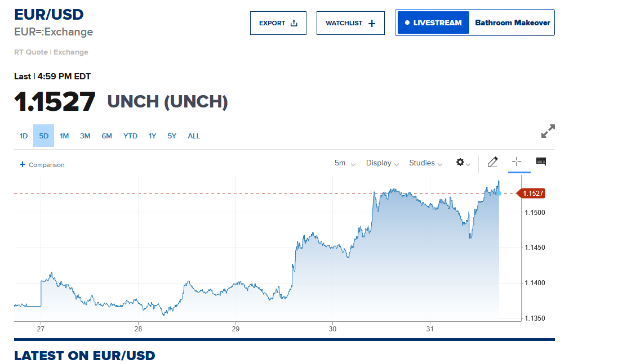Click the LIVESTREAM button
The height and width of the screenshot is (364, 618).
pyautogui.click(x=433, y=23)
